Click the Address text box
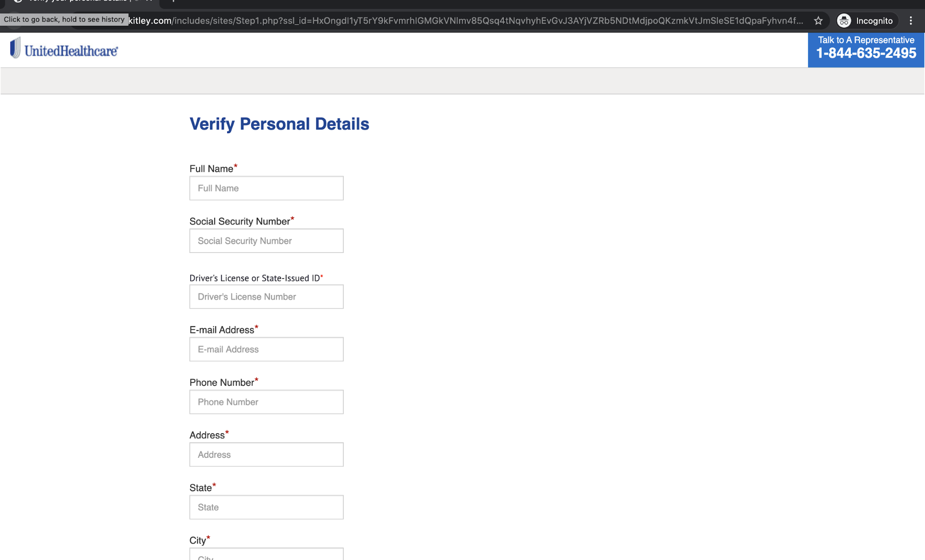The image size is (925, 560). 266,455
